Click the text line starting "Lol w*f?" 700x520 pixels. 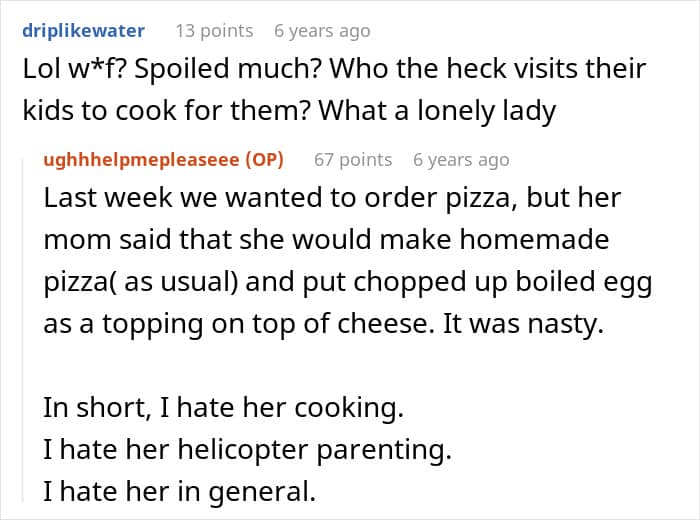click(334, 70)
